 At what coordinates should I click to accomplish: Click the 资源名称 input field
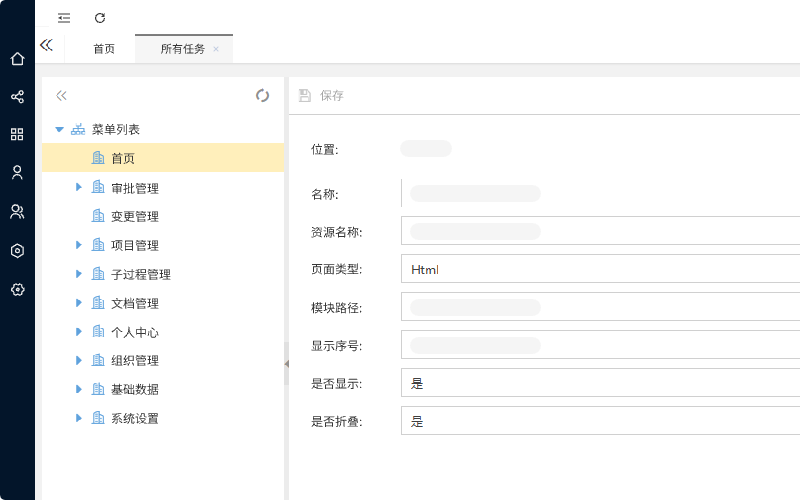point(600,231)
